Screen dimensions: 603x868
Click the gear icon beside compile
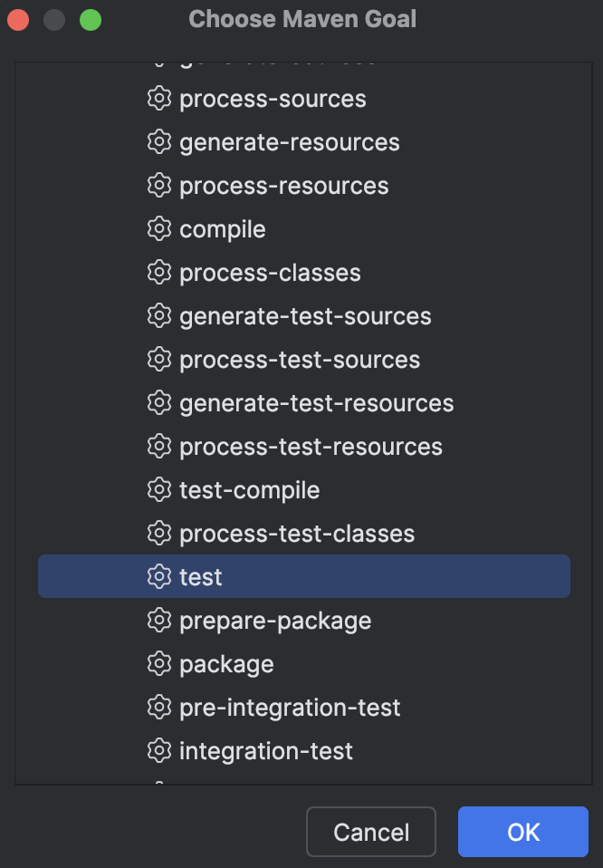[159, 229]
